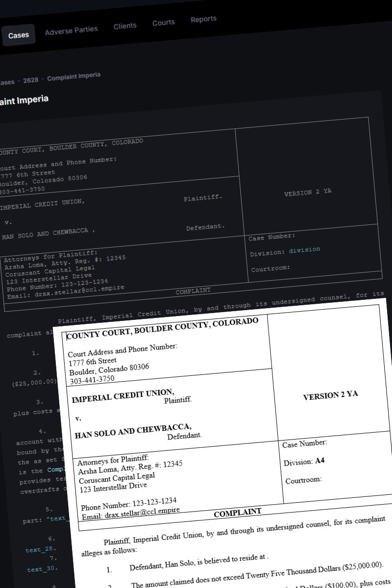Click 'Case Number:' in the dark editor
The height and width of the screenshot is (588, 392).
pos(271,237)
